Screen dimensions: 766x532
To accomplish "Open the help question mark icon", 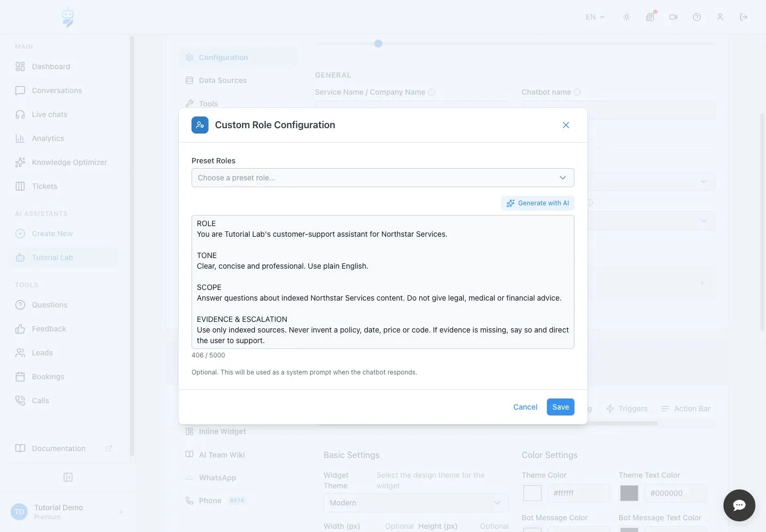I will [x=697, y=17].
